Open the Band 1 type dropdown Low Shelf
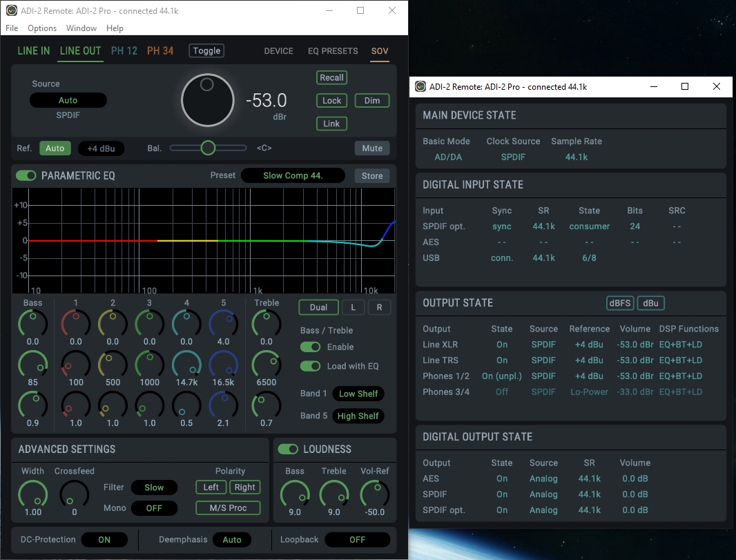The width and height of the screenshot is (736, 560). (x=358, y=394)
